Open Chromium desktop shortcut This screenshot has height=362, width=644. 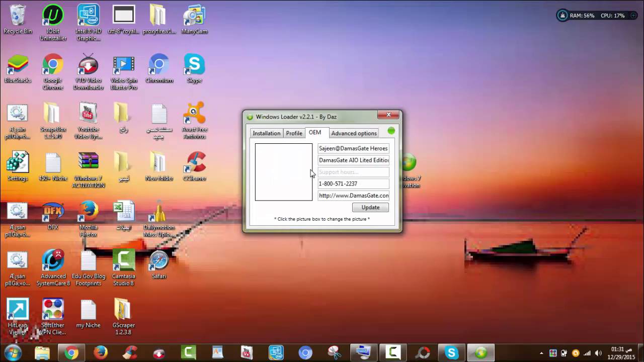(159, 69)
